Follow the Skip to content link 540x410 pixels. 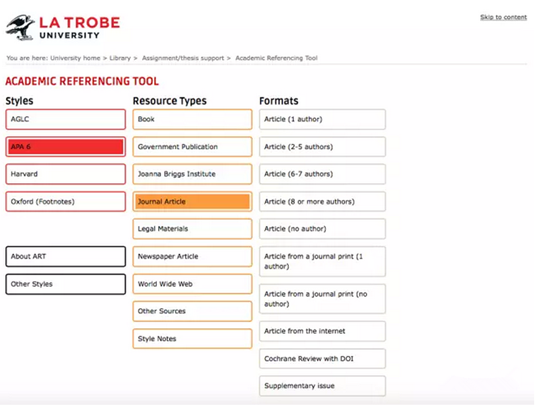pos(503,17)
